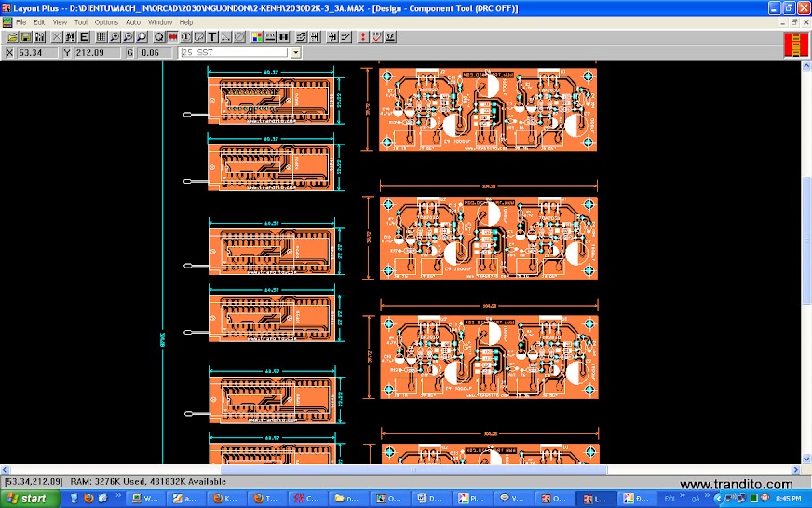Open the Window menu
Screen dimensions: 812x508
pos(160,22)
